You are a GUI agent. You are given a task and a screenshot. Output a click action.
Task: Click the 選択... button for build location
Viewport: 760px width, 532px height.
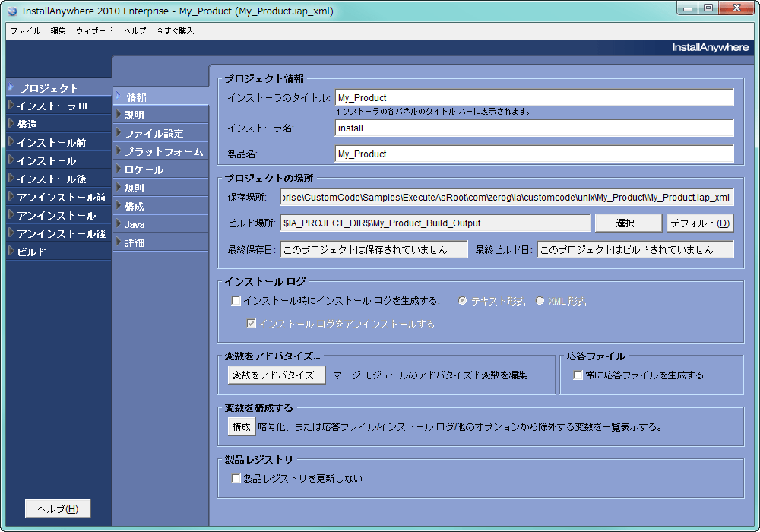click(x=629, y=222)
